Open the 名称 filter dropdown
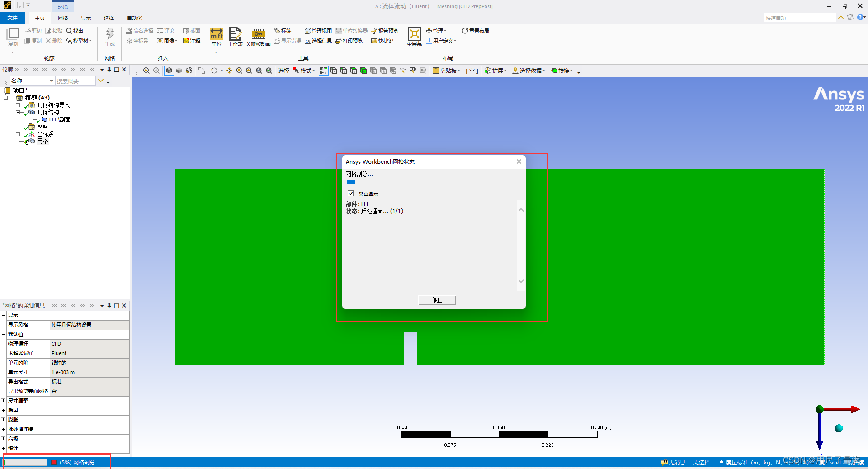Viewport: 868px width, 469px height. pos(32,81)
